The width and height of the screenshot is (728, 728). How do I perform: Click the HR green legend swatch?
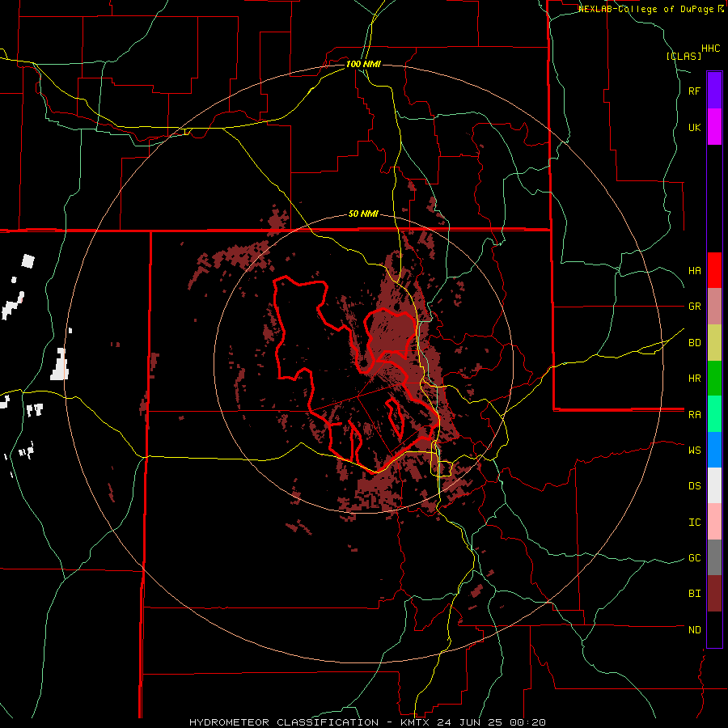(x=714, y=378)
